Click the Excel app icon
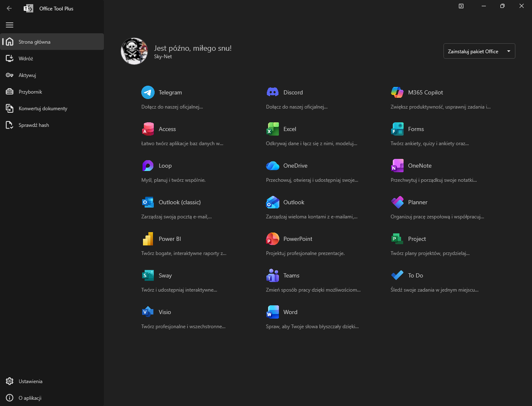The height and width of the screenshot is (406, 532). pyautogui.click(x=273, y=129)
